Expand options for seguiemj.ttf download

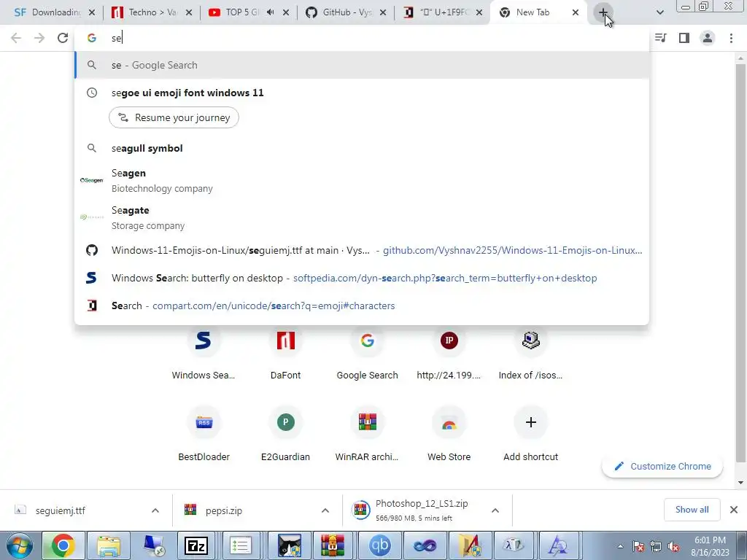[155, 510]
